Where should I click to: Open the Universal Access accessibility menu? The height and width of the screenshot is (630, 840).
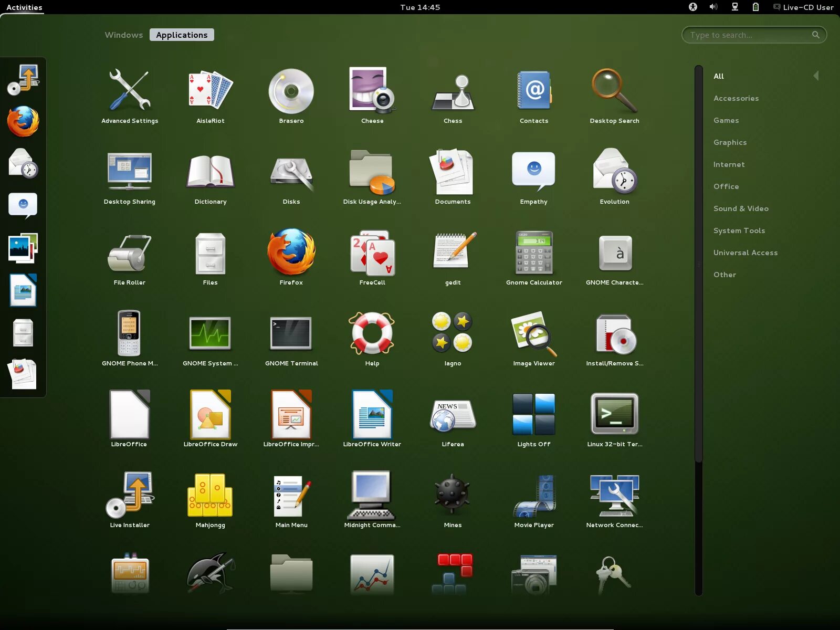point(693,7)
